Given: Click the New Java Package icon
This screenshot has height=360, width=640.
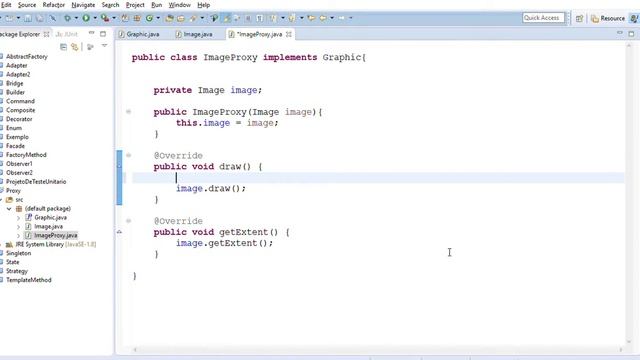Looking at the screenshot, I should pos(137,18).
